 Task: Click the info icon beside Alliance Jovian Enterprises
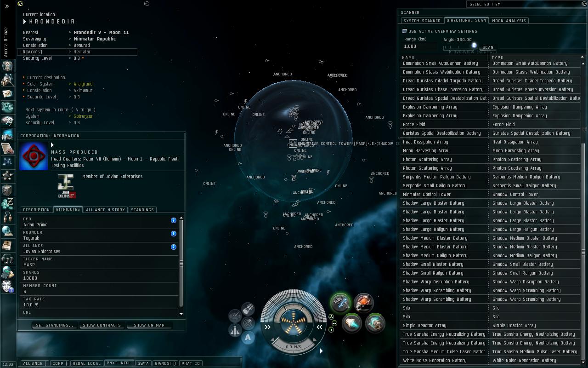point(174,247)
